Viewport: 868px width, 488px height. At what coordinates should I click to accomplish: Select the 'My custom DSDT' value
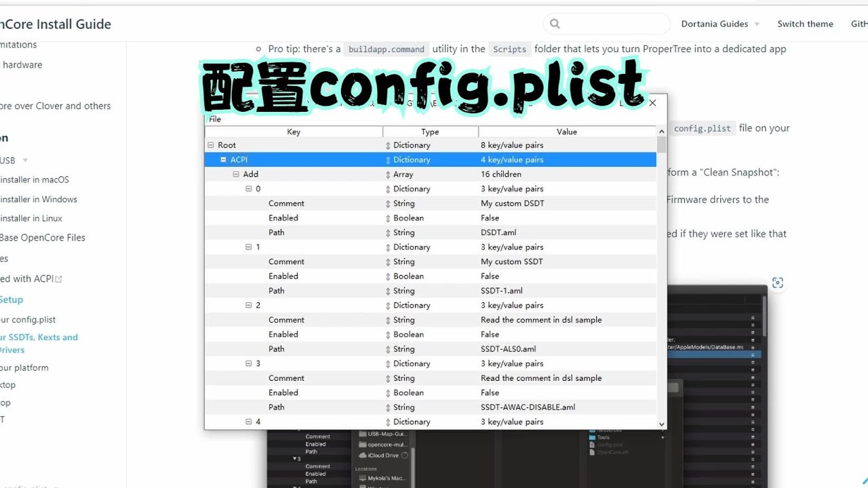[513, 203]
